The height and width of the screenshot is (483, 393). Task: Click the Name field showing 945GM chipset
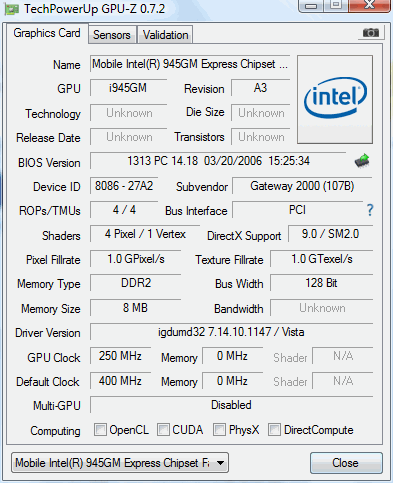[190, 64]
